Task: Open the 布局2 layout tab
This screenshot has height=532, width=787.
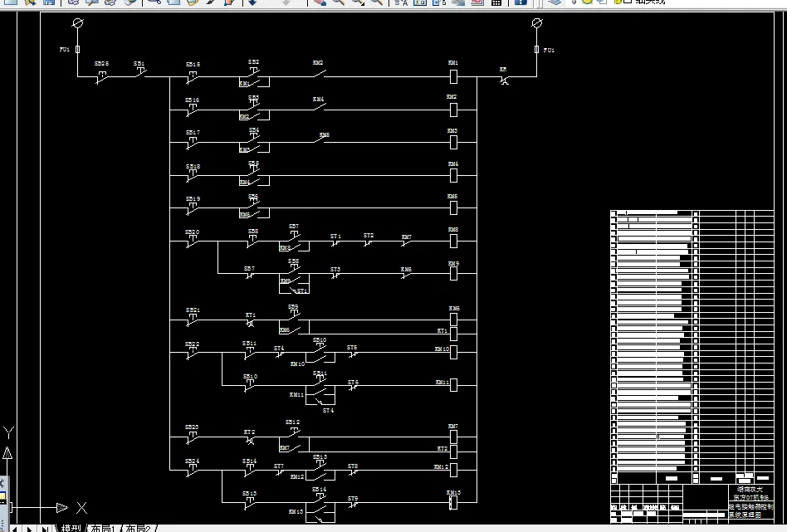Action: [138, 528]
